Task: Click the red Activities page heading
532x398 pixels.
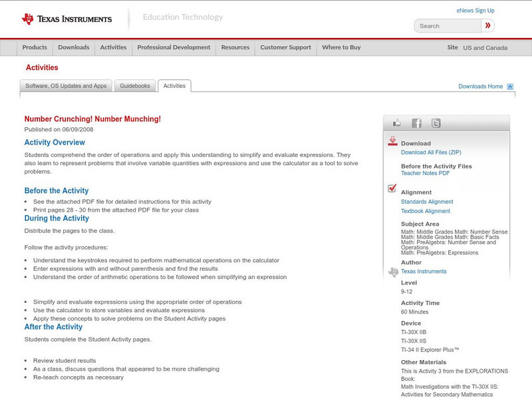Action: pyautogui.click(x=42, y=68)
